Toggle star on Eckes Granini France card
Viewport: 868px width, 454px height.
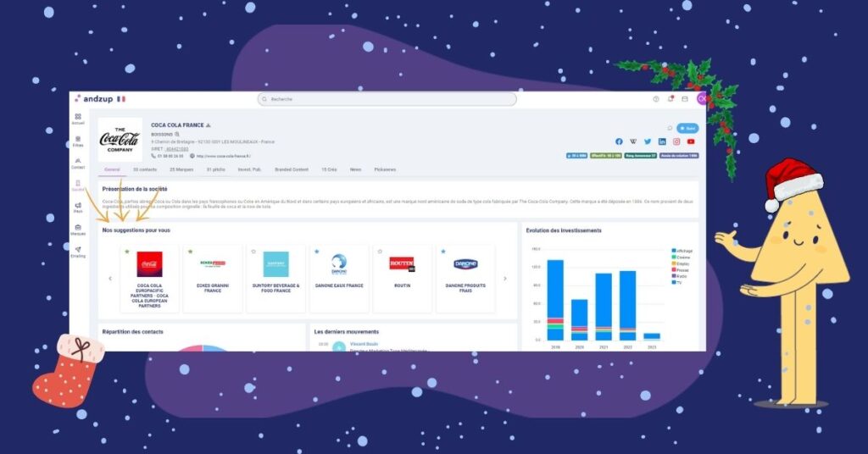(191, 252)
